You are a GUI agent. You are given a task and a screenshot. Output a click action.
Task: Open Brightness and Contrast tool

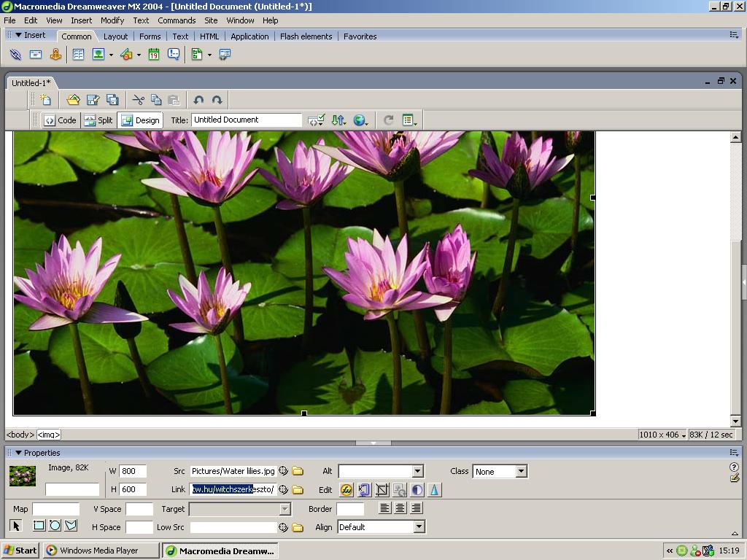tap(417, 490)
